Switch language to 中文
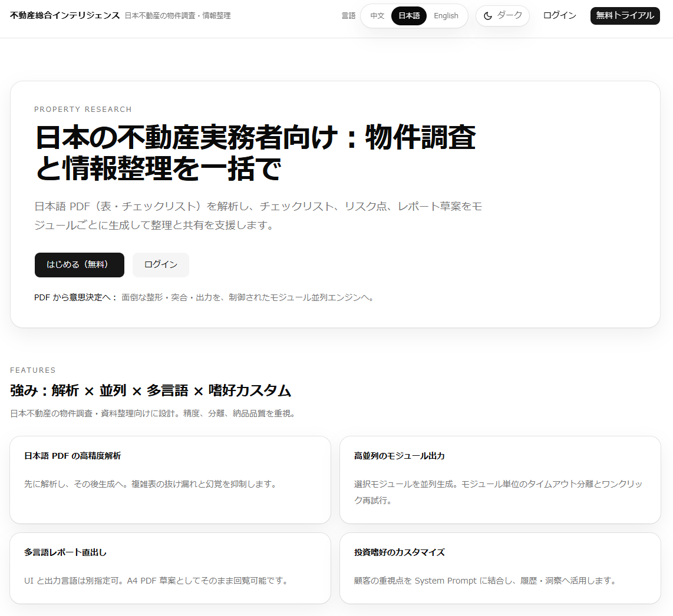 tap(377, 16)
